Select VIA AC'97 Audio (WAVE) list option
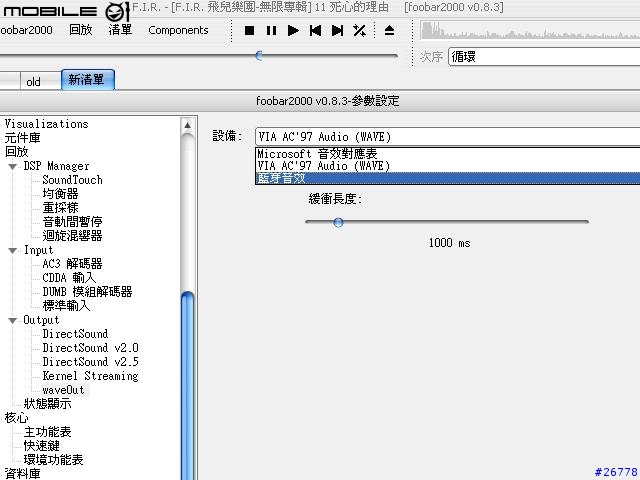This screenshot has height=480, width=640. (448, 166)
